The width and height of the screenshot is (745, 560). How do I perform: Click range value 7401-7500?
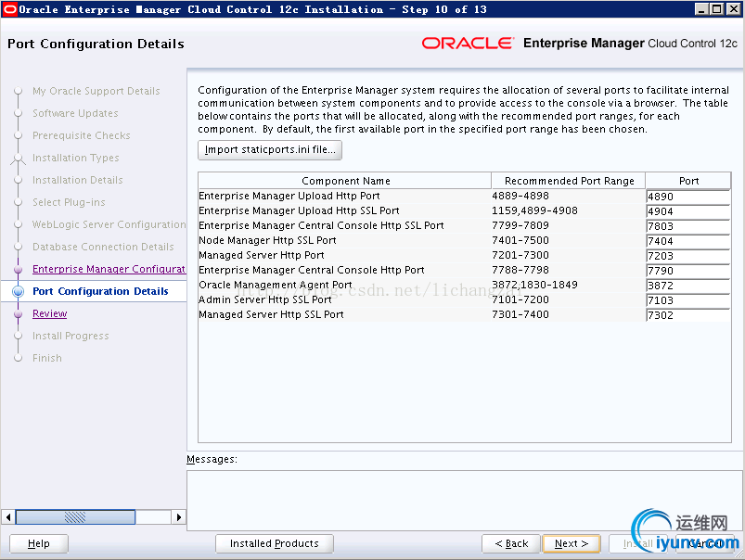520,240
